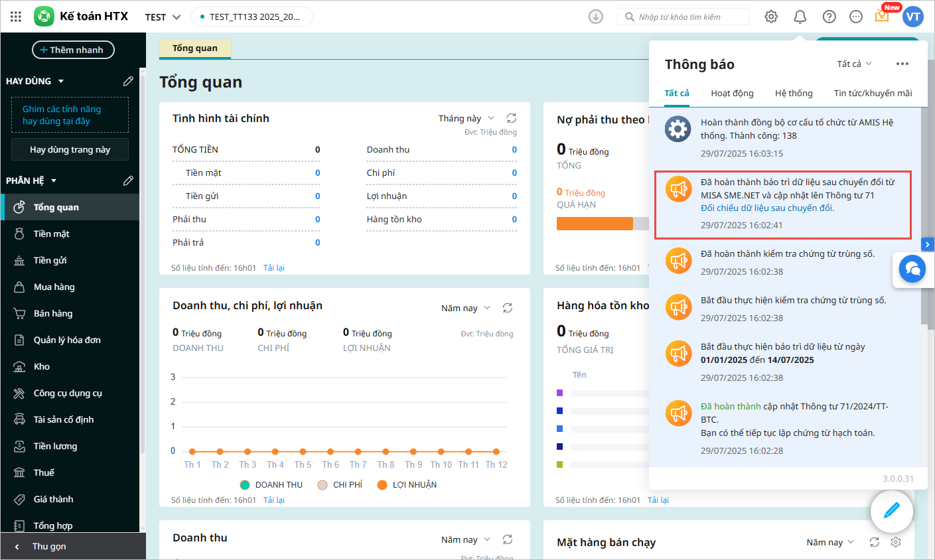Viewport: 935px width, 560px height.
Task: Switch to the Hệ thống notification tab
Action: 794,93
